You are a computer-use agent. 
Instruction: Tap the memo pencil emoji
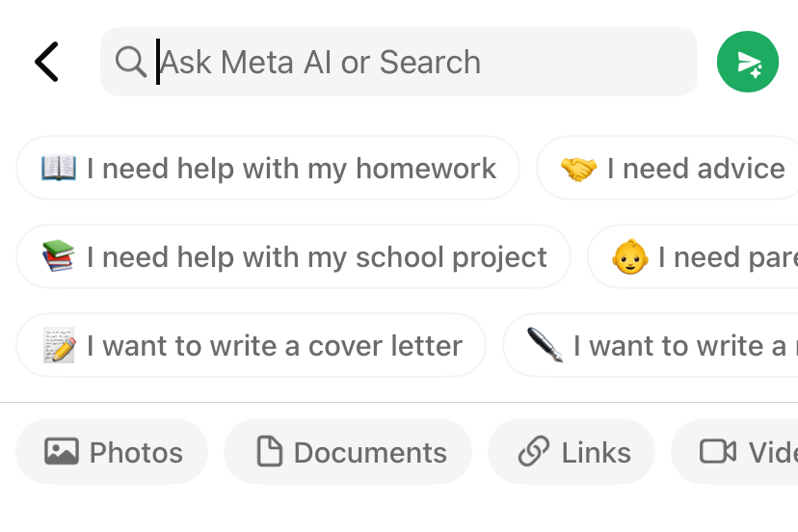[58, 346]
